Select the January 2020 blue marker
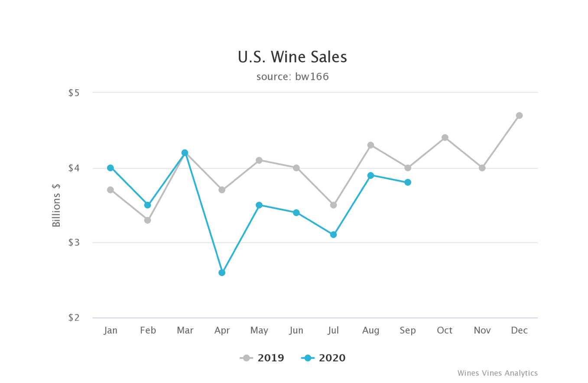 [x=110, y=168]
